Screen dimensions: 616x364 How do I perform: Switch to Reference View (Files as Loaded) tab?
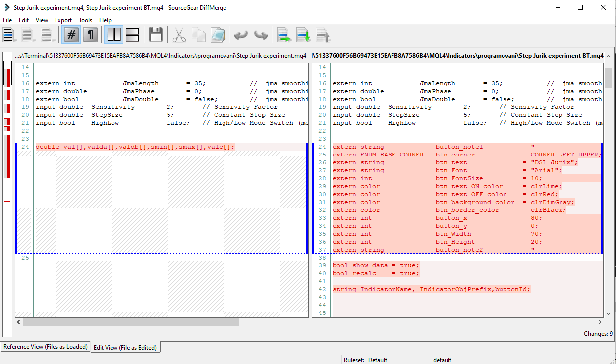point(46,347)
